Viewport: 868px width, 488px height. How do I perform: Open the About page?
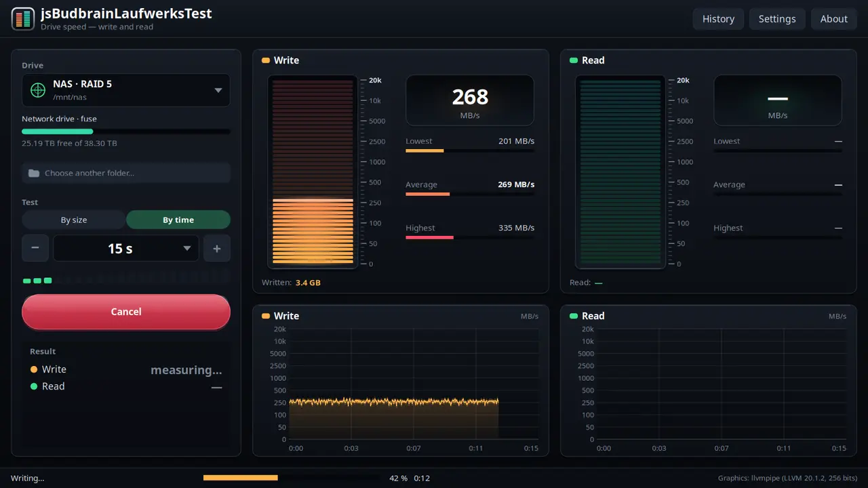tap(834, 19)
